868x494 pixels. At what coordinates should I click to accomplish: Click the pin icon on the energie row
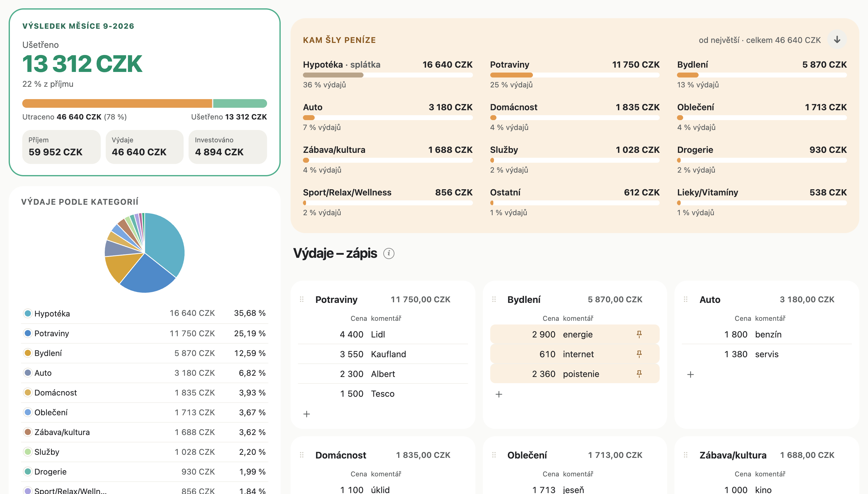(639, 334)
